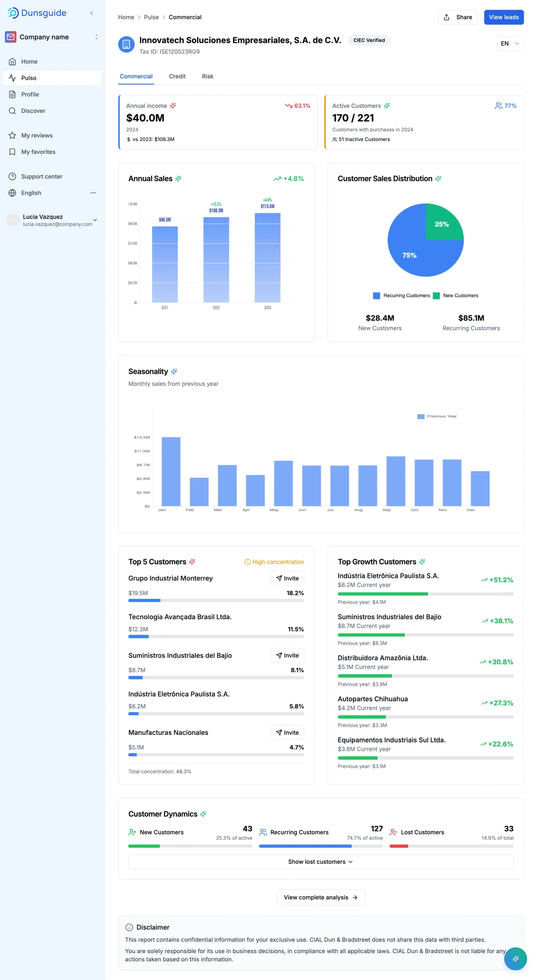This screenshot has width=537, height=980.
Task: Invite Manufacturas Nacionales
Action: point(287,732)
